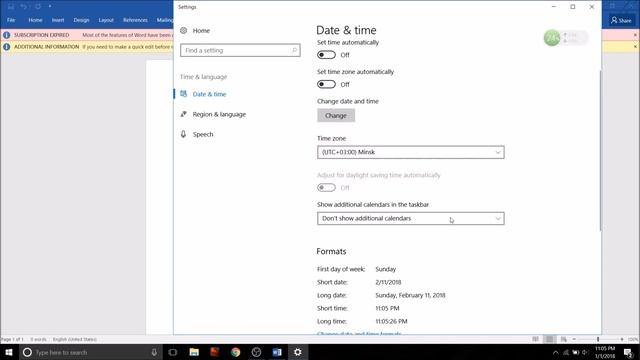This screenshot has height=360, width=640.
Task: Open Google Chrome from the taskbar
Action: [236, 352]
